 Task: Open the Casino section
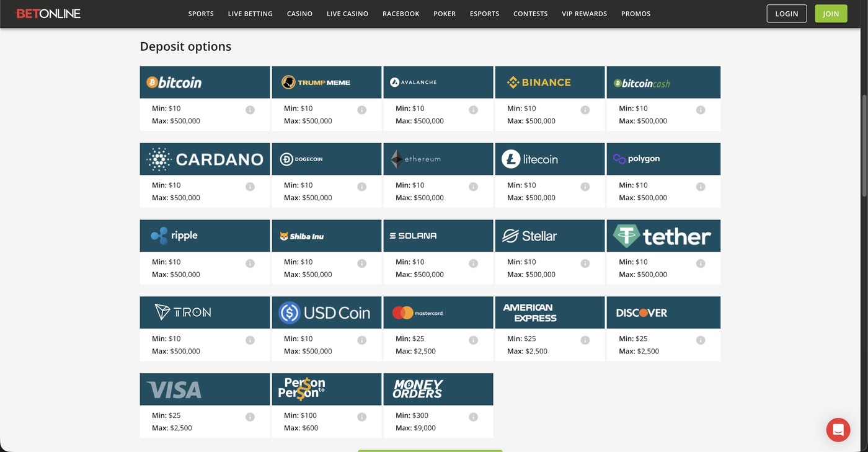299,14
